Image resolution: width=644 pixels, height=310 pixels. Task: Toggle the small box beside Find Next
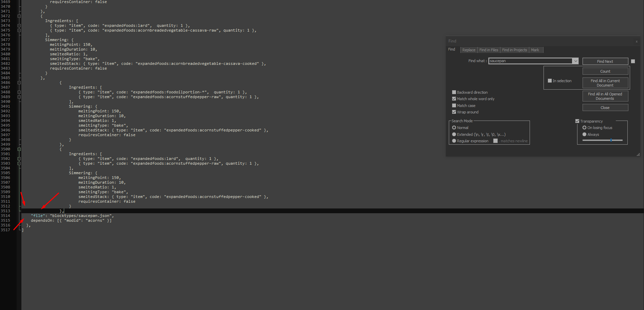click(633, 61)
